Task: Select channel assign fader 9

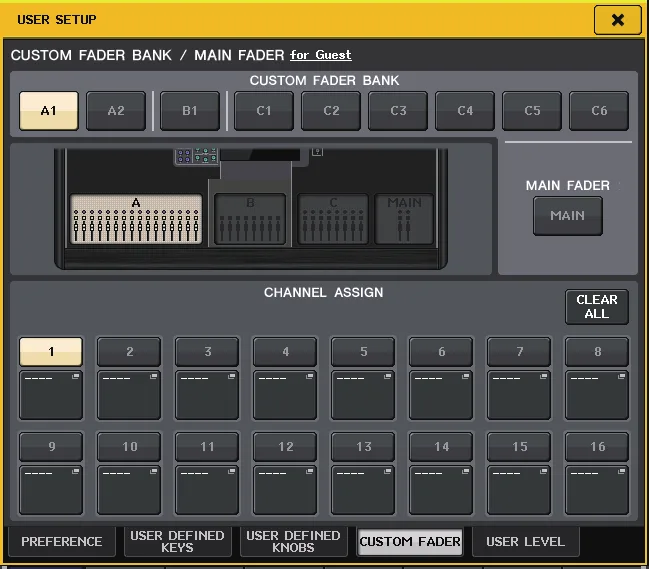Action: [x=51, y=447]
